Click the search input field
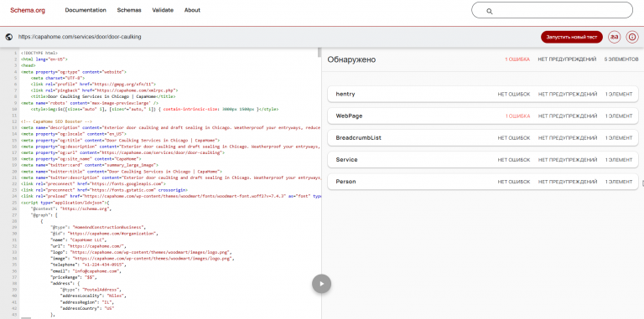Image resolution: width=644 pixels, height=319 pixels. [552, 11]
